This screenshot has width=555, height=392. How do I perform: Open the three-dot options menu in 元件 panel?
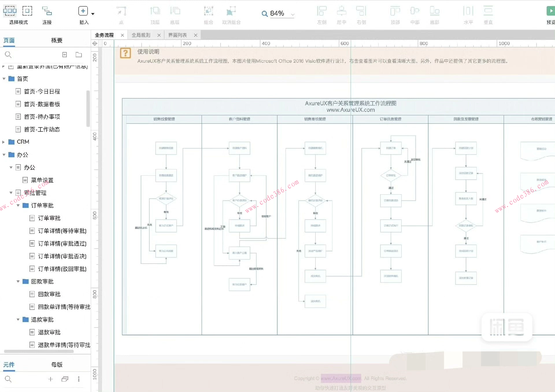pos(79,379)
